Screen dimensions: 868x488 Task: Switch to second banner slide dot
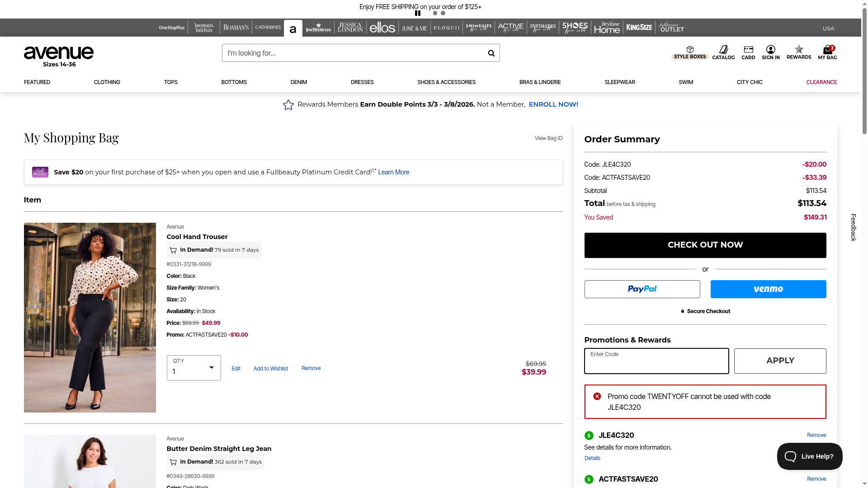click(x=435, y=13)
